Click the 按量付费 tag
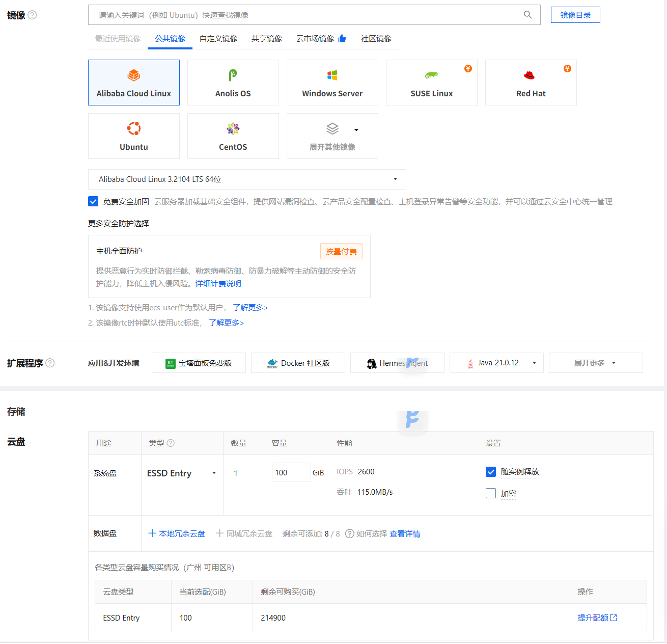667x644 pixels. 341,251
